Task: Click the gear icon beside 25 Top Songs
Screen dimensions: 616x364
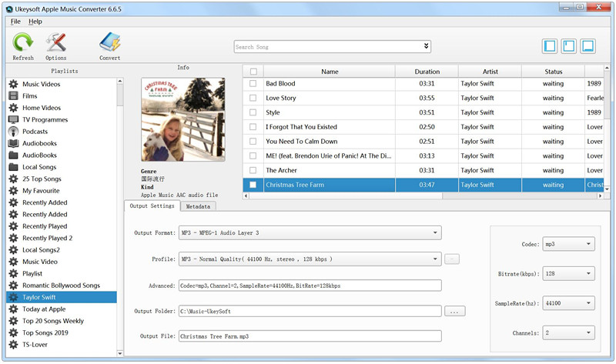Action: pyautogui.click(x=13, y=179)
